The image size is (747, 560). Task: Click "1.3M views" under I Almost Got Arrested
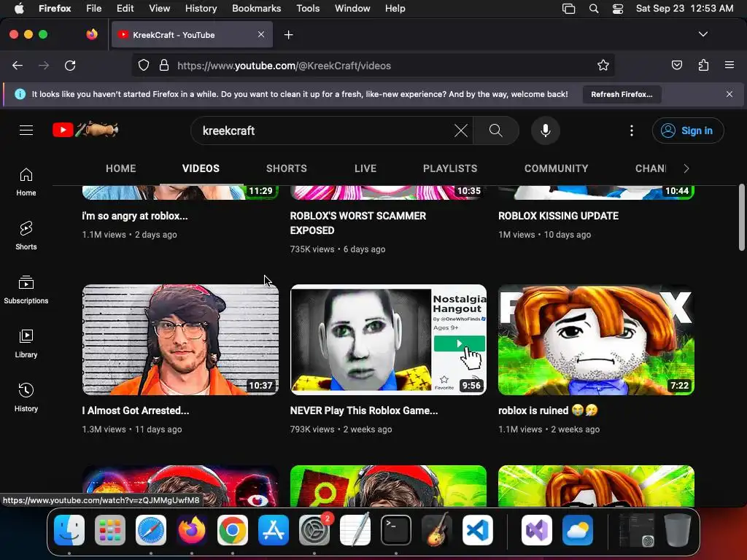(x=104, y=429)
